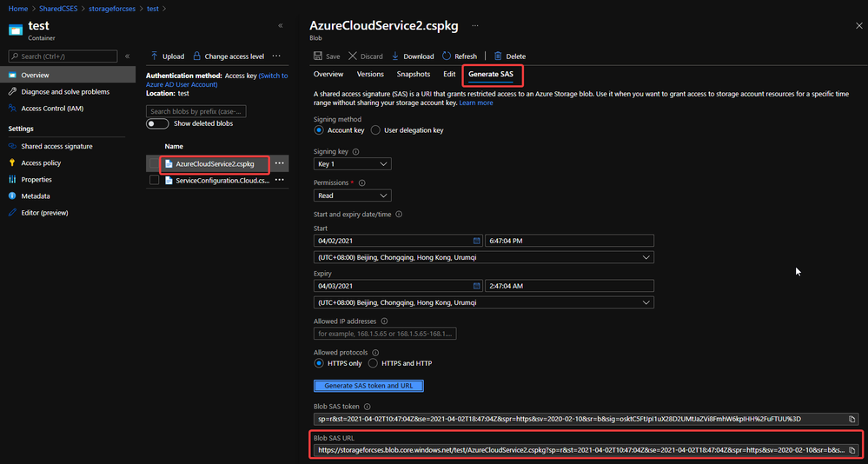Viewport: 868px width, 464px height.
Task: Check the ServiceConfiguration.Cloud row checkbox
Action: (155, 181)
